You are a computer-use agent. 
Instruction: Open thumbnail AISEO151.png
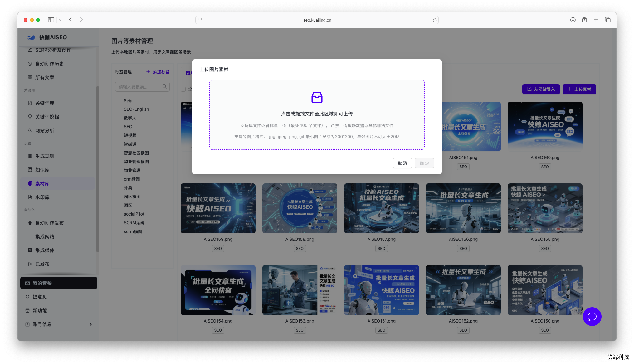[x=382, y=290]
